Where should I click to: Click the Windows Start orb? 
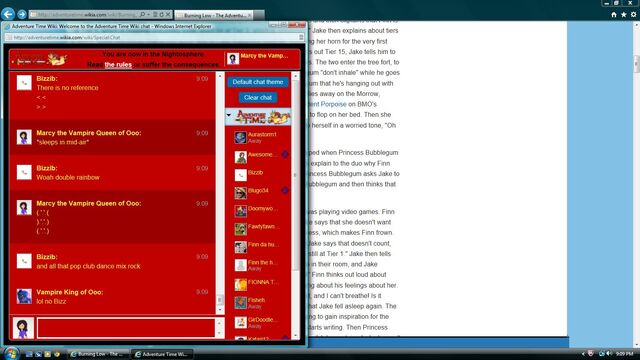(11, 353)
